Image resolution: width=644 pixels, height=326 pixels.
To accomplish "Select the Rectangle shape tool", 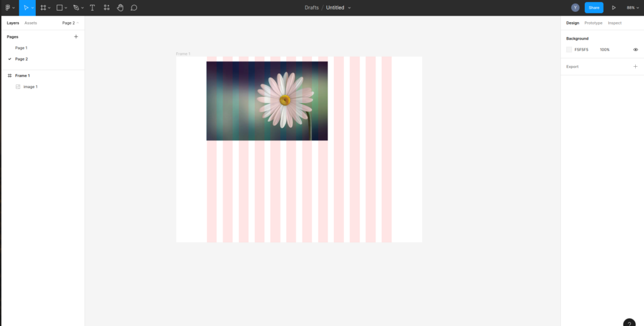I will 60,8.
